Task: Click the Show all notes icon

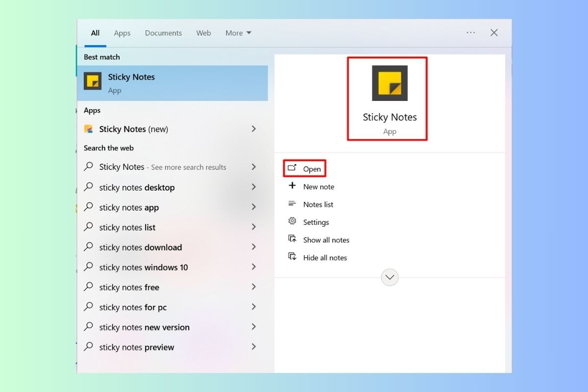Action: [292, 239]
